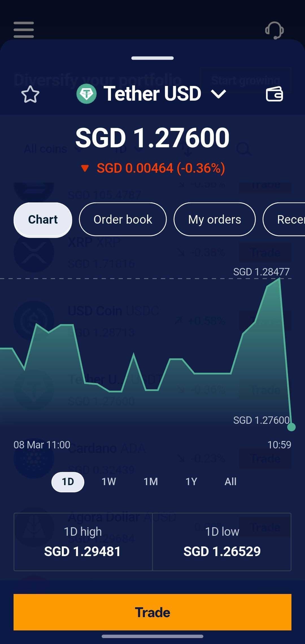Tap the chart's current price endpoint dot
This screenshot has height=644, width=305.
pyautogui.click(x=291, y=427)
